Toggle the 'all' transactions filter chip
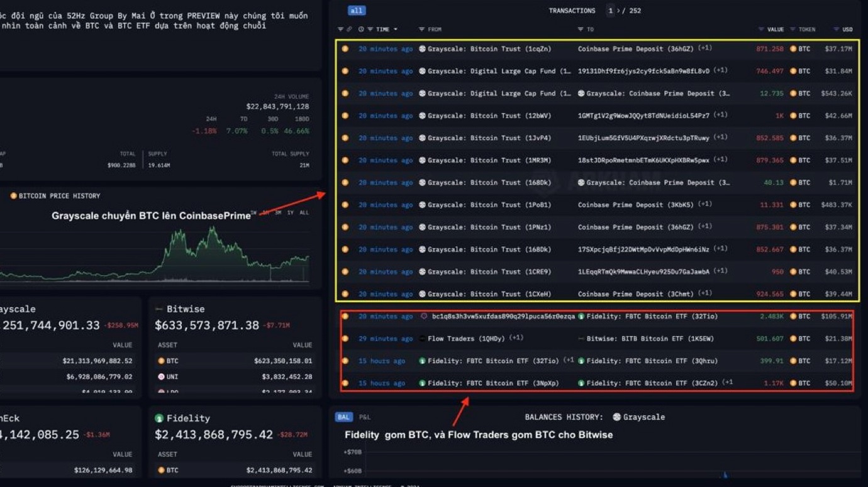 pos(357,11)
